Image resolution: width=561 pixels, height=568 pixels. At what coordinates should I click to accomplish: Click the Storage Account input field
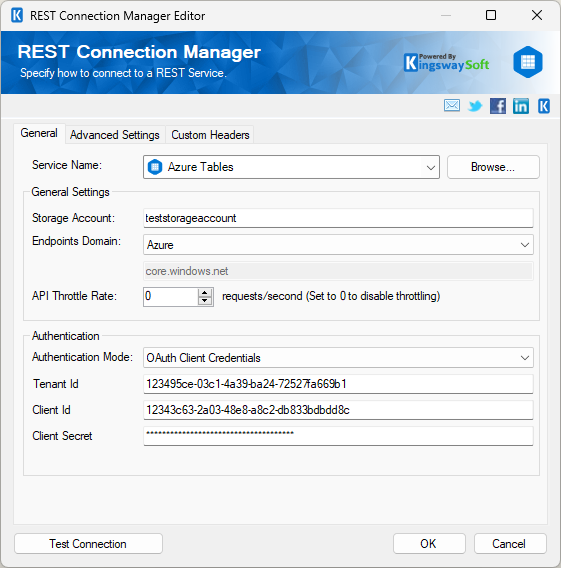pyautogui.click(x=338, y=218)
